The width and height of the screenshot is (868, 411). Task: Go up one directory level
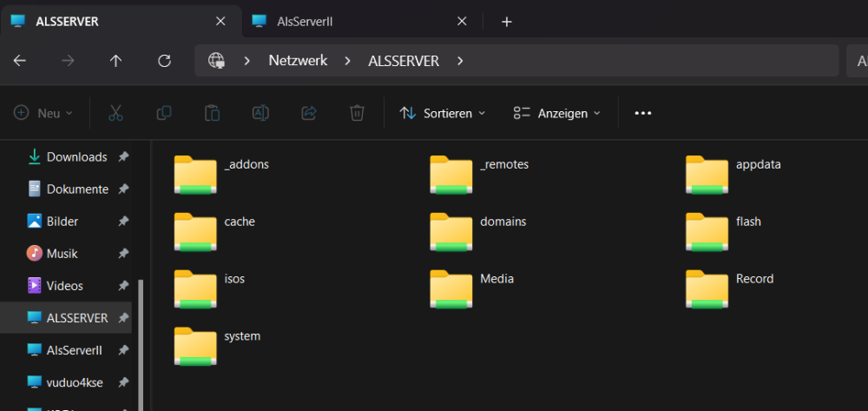pos(115,61)
